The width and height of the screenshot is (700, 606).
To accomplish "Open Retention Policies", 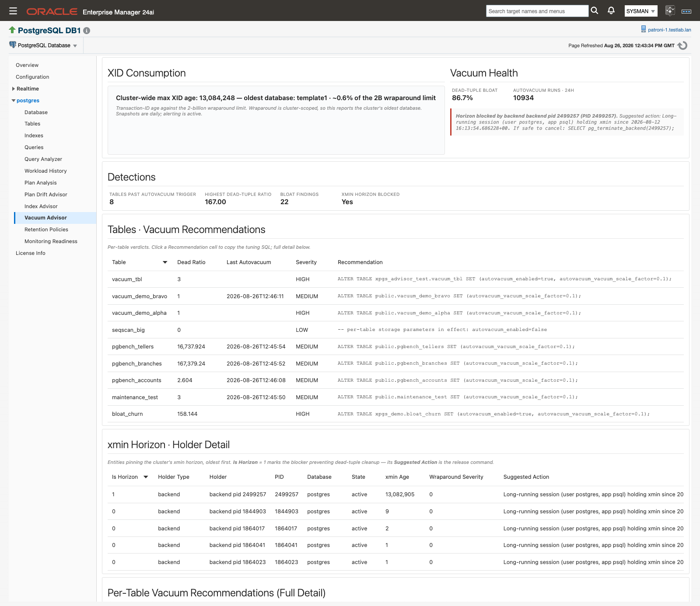I will click(46, 230).
